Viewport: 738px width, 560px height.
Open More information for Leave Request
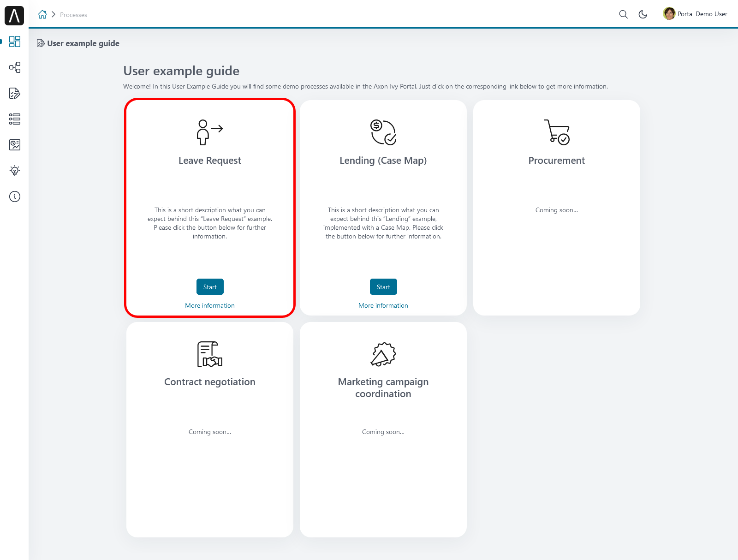tap(210, 305)
